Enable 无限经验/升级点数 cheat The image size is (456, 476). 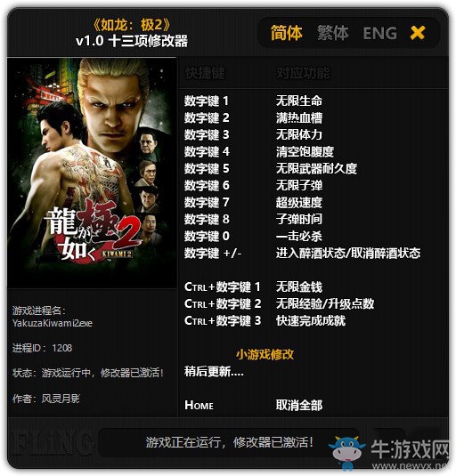pyautogui.click(x=325, y=303)
